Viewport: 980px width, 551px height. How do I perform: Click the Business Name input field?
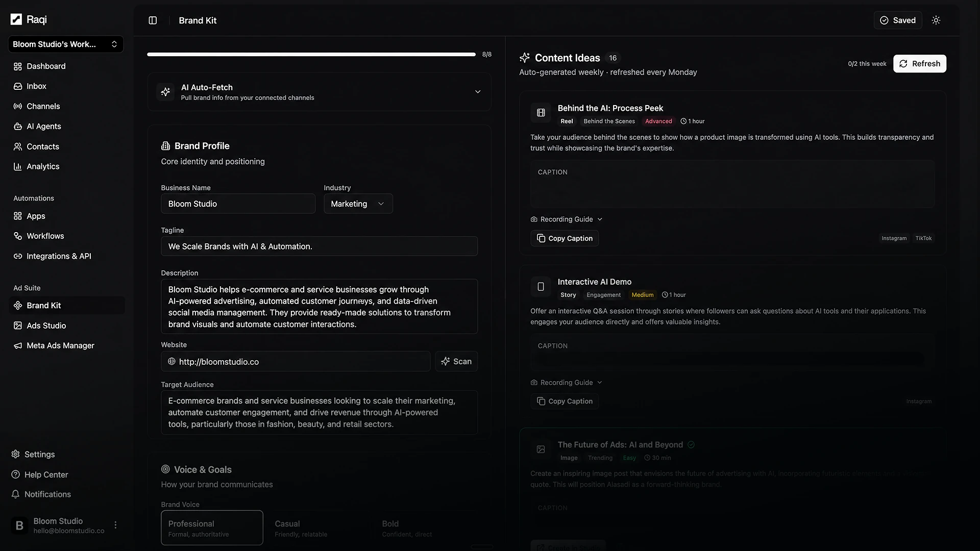coord(238,204)
